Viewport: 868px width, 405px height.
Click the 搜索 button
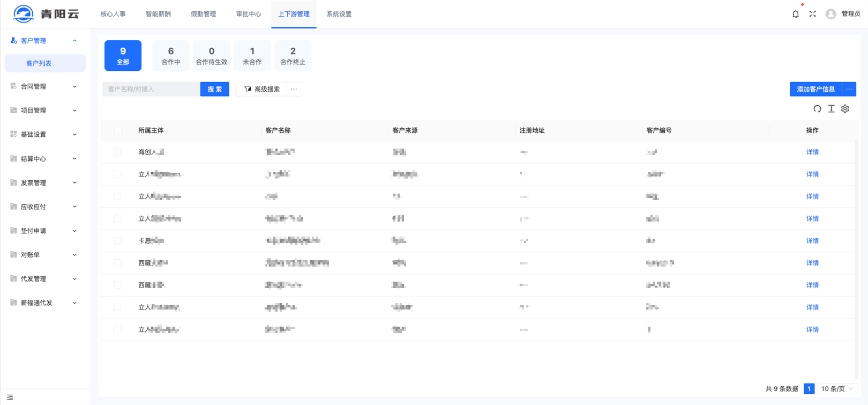(215, 89)
